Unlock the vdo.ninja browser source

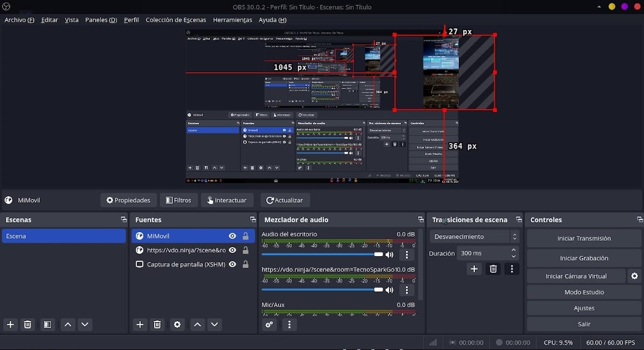[245, 250]
